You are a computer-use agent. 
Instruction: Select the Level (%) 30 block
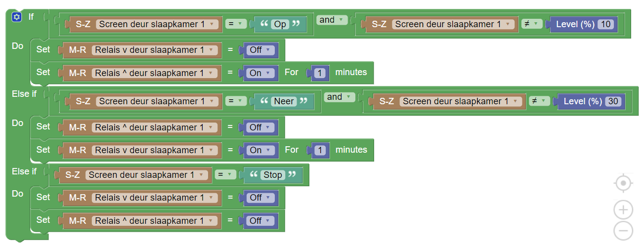pyautogui.click(x=582, y=101)
